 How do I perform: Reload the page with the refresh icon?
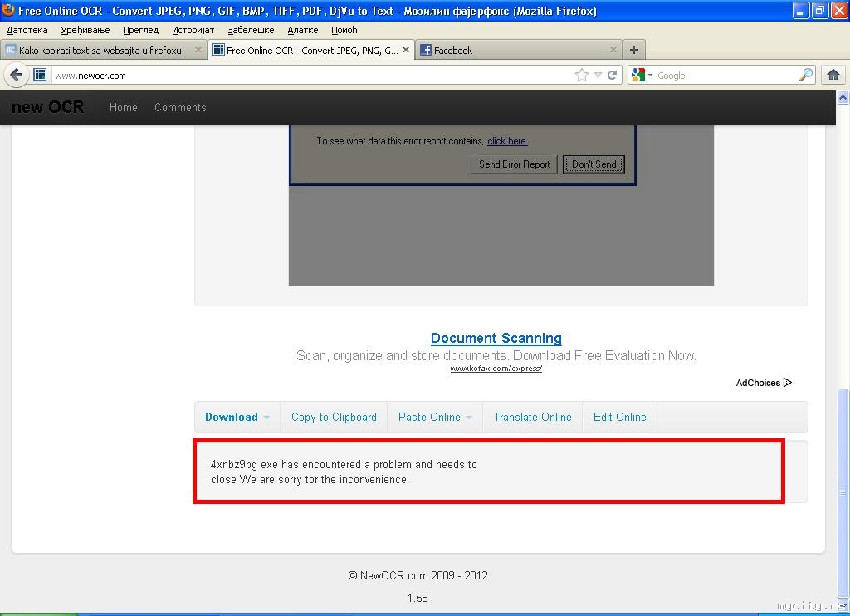[x=612, y=76]
